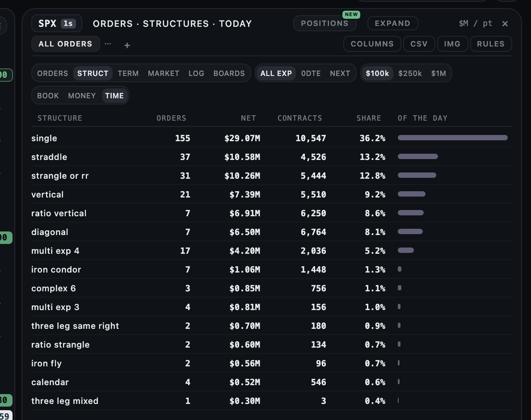
Task: Close the SPX orders panel
Action: pyautogui.click(x=505, y=24)
